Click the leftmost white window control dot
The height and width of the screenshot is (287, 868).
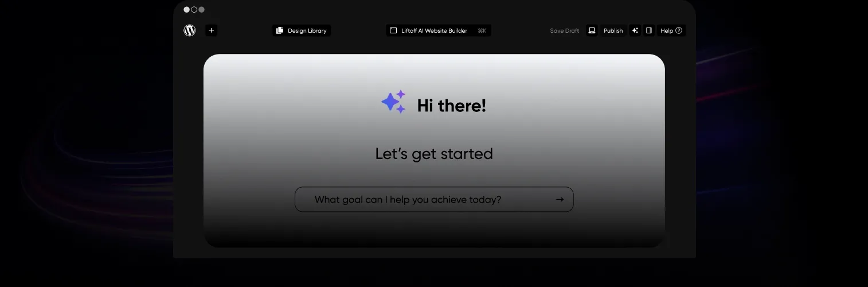click(186, 10)
